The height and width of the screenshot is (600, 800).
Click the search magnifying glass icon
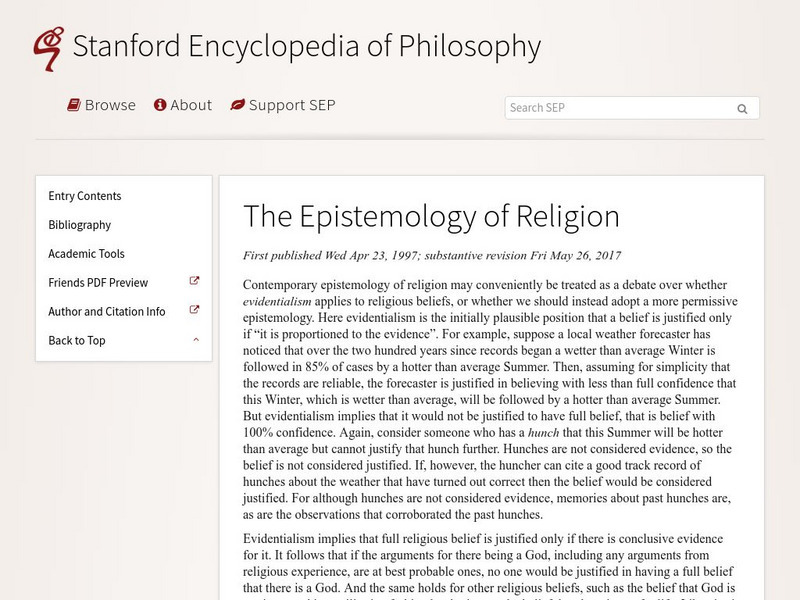742,109
